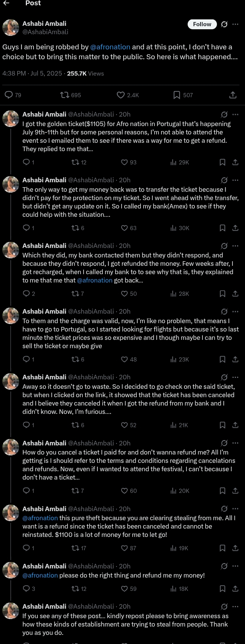
Task: Open the 255.7K Views count
Action: (x=85, y=73)
